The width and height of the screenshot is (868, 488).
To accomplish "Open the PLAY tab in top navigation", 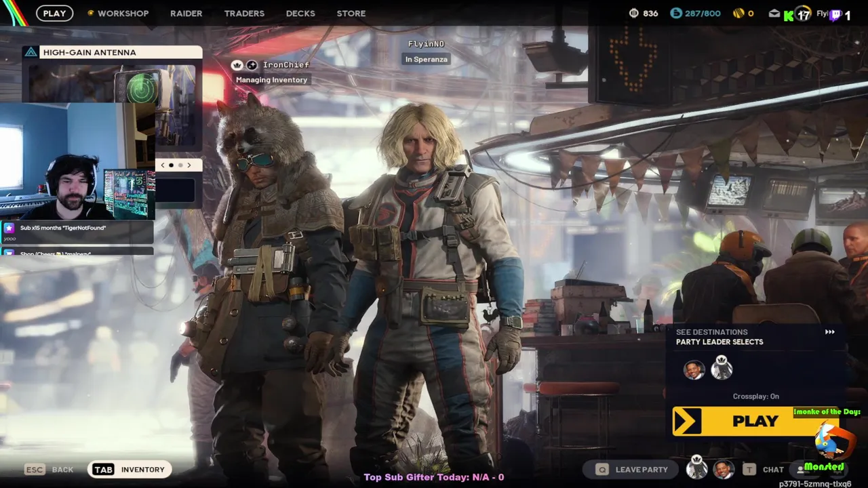I will pos(54,13).
